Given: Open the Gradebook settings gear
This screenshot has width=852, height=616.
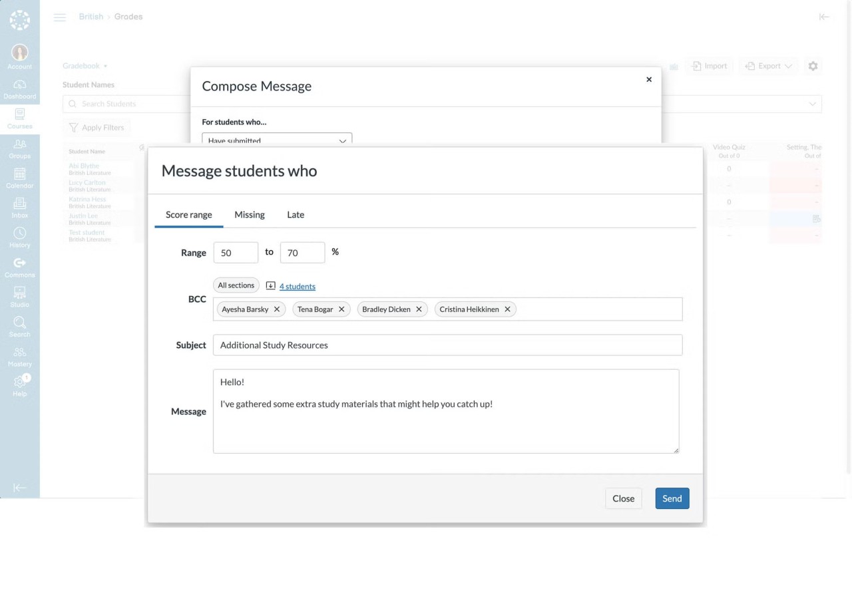Looking at the screenshot, I should coord(813,66).
